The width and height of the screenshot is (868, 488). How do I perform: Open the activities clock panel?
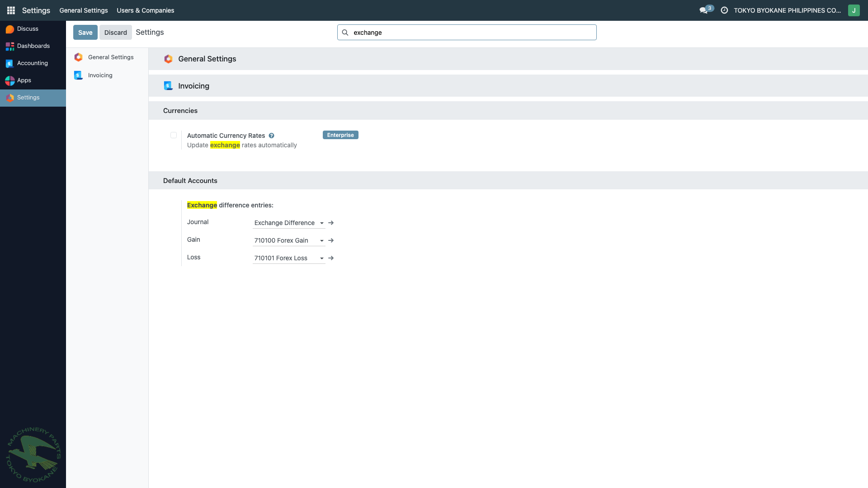pyautogui.click(x=724, y=10)
